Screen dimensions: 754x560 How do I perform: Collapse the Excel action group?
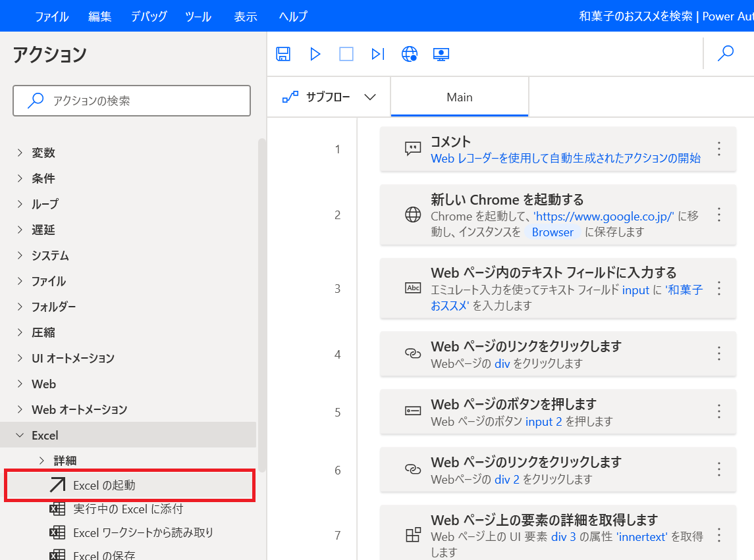click(x=20, y=435)
